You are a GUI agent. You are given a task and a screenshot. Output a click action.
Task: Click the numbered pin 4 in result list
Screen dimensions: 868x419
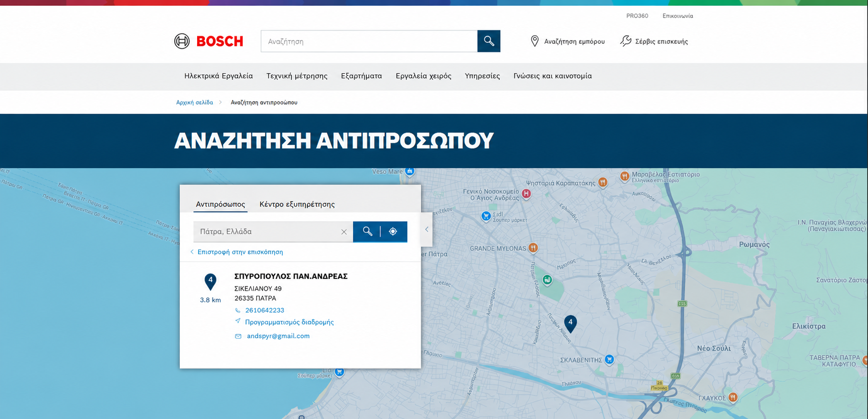tap(210, 281)
